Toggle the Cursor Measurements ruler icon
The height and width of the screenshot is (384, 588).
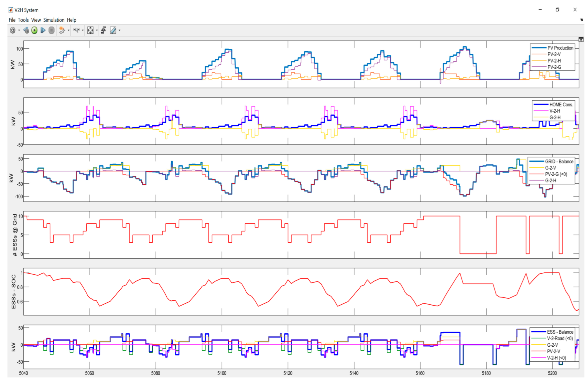(x=113, y=30)
